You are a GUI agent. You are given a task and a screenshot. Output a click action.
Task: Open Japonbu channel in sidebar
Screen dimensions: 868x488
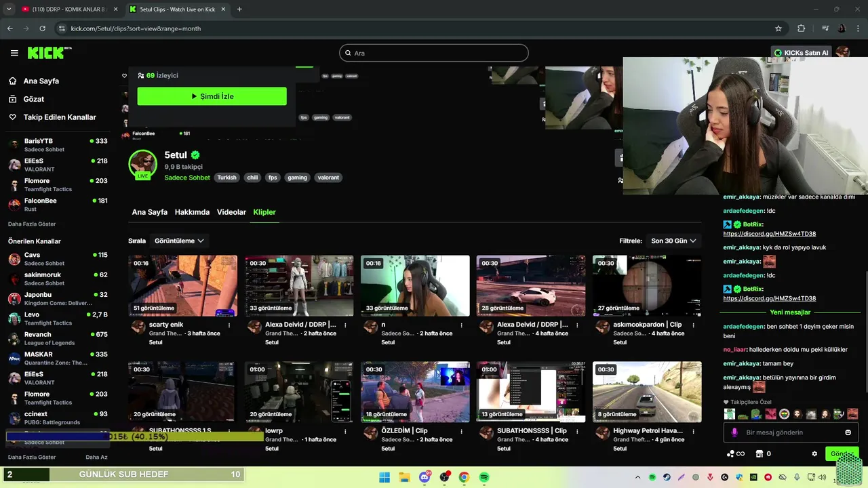pos(57,299)
